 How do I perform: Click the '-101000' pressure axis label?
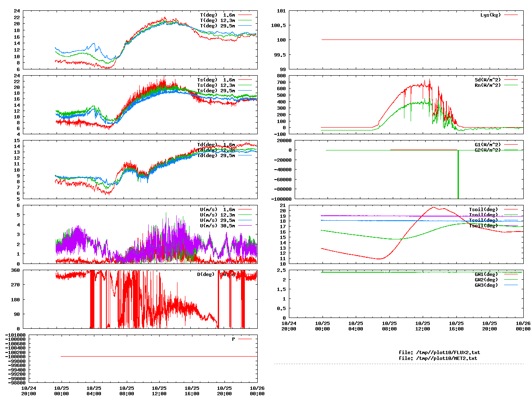[x=15, y=335]
